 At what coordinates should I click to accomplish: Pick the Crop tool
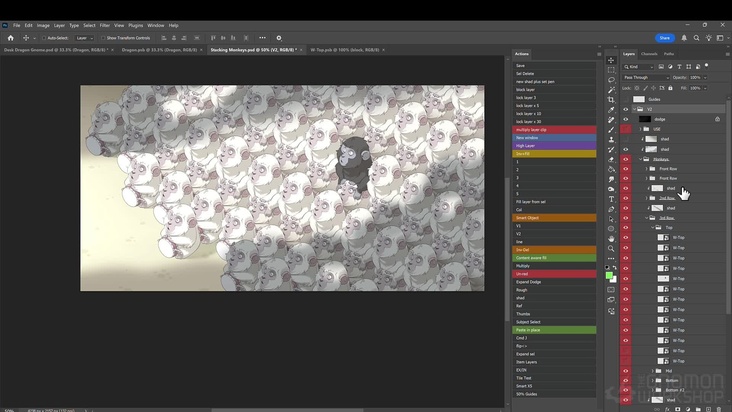click(611, 99)
